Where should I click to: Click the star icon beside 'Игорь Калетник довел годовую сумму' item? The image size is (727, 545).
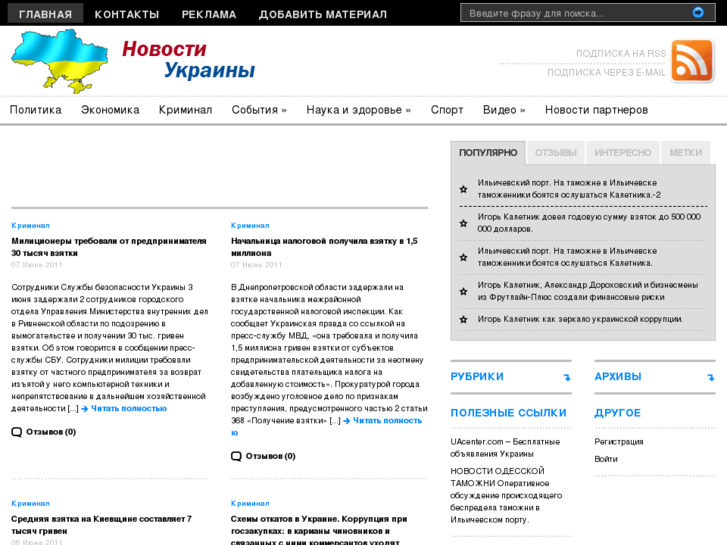tap(463, 223)
